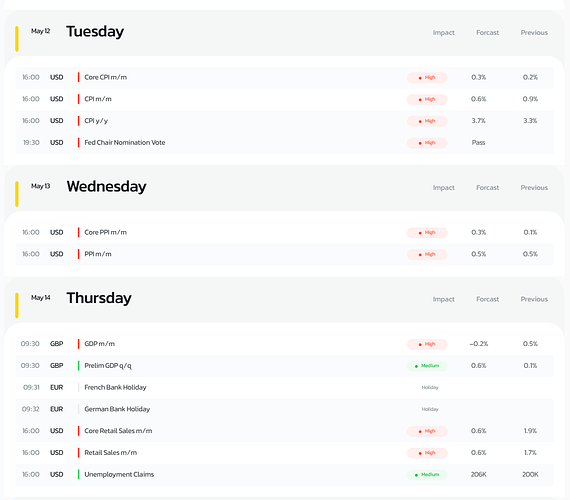Click the Thursday day heading

coord(99,298)
